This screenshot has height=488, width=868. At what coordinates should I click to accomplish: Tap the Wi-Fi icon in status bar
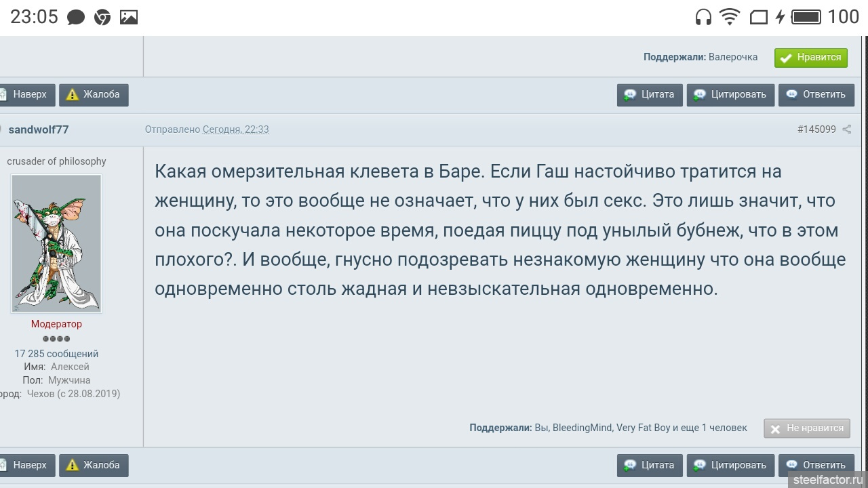730,17
